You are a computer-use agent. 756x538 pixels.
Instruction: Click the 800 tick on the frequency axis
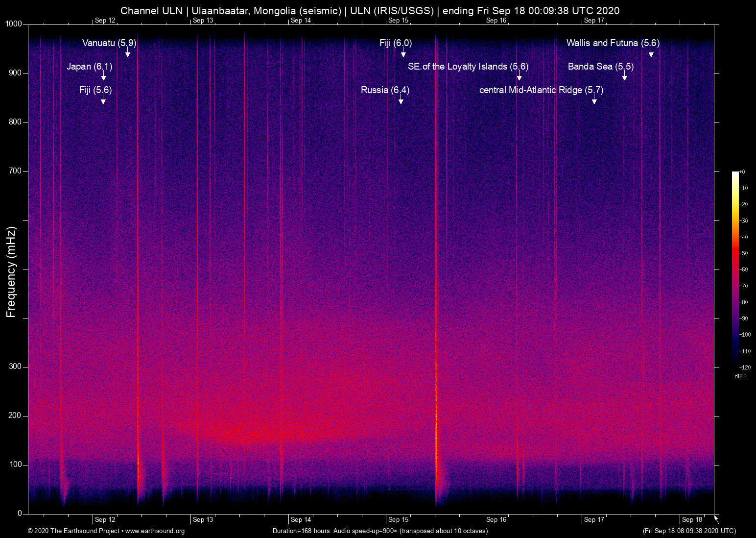coord(16,122)
